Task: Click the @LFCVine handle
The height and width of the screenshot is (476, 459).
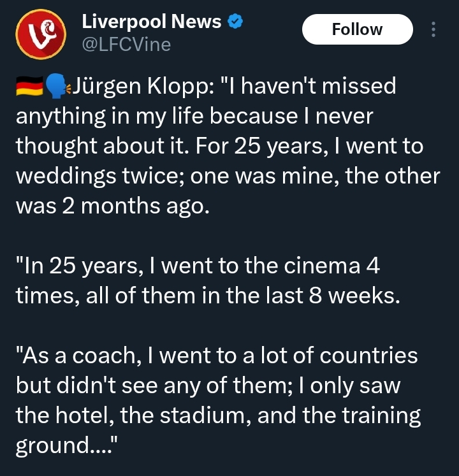Action: click(x=126, y=43)
